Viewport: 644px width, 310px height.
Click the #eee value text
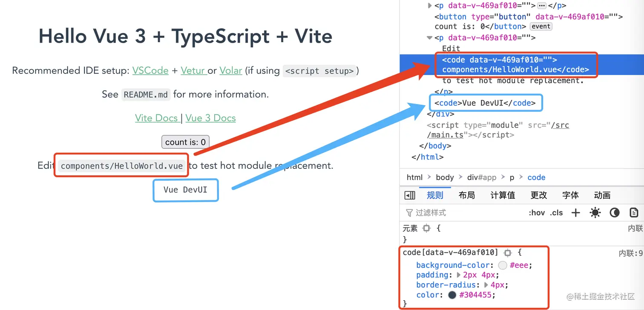coord(519,265)
